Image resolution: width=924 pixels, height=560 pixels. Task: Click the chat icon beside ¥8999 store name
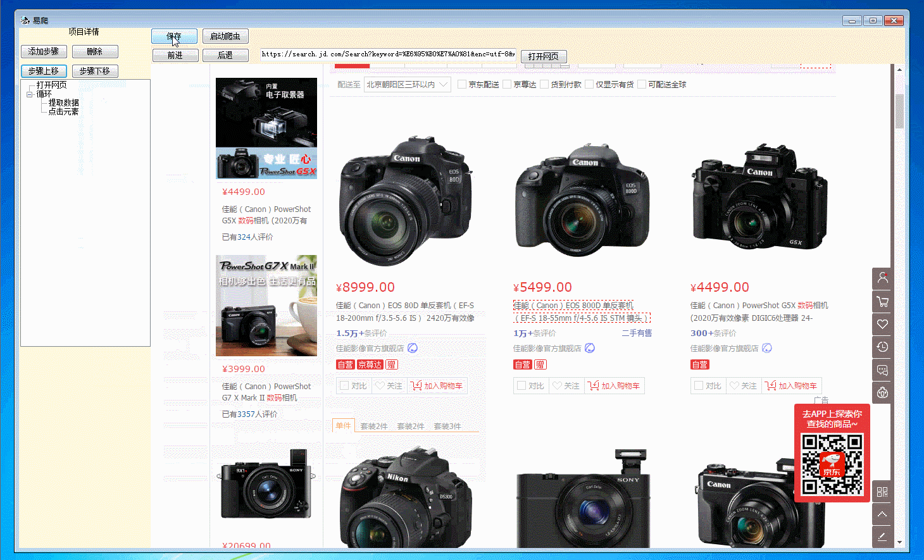413,348
